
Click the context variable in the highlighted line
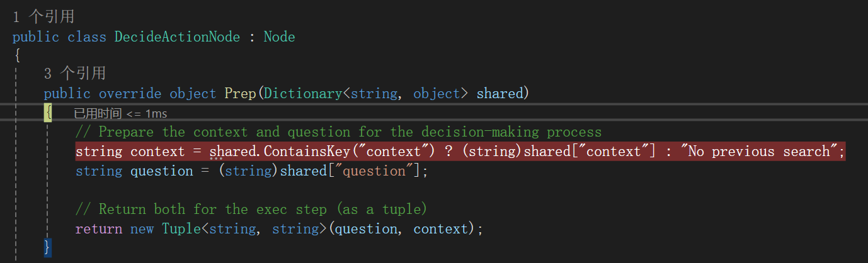[x=157, y=152]
